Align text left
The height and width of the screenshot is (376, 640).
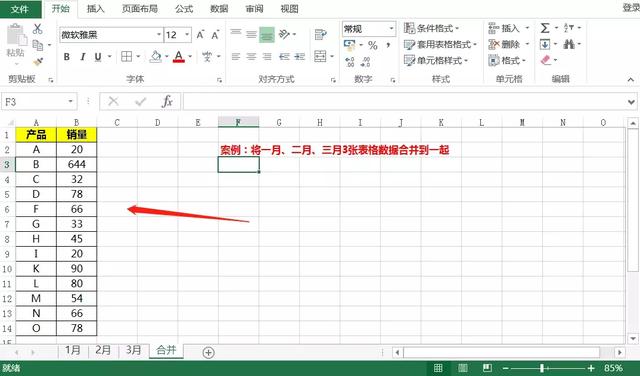click(236, 57)
